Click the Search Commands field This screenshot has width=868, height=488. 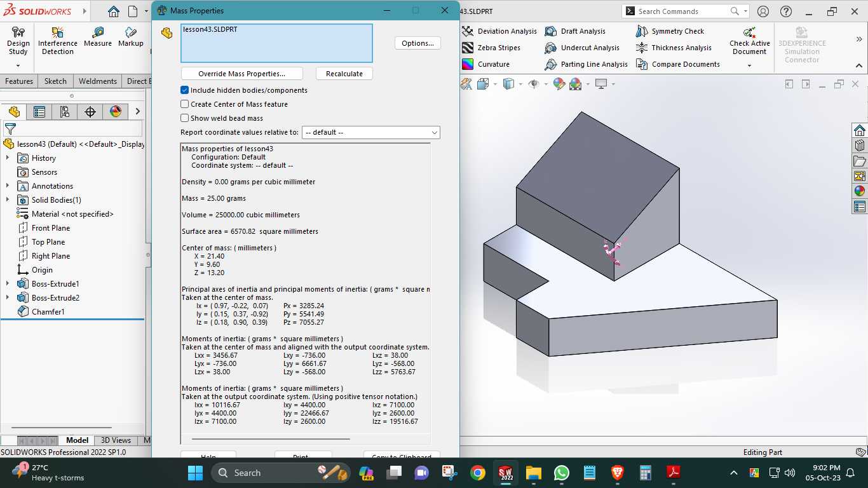(x=685, y=11)
